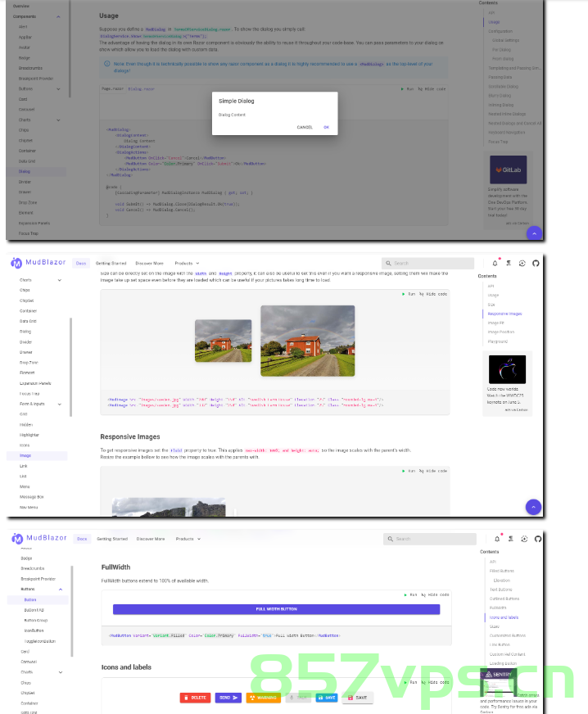Hide code for the FullWidth example
The height and width of the screenshot is (714, 588).
click(435, 594)
